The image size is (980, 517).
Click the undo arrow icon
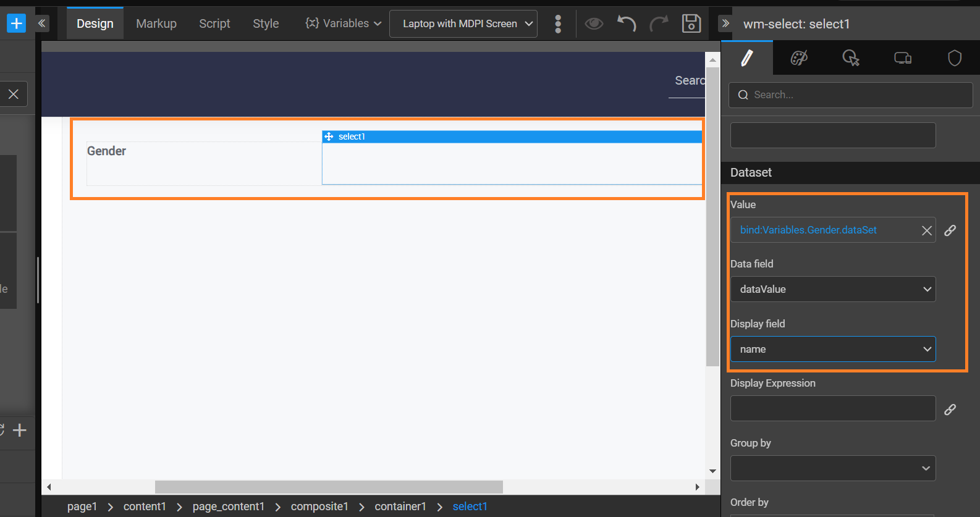[627, 23]
